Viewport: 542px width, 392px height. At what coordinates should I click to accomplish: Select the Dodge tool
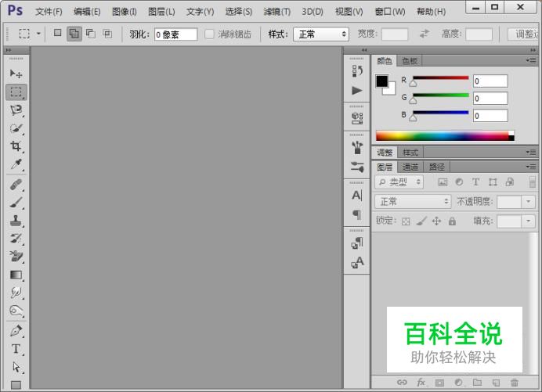(16, 311)
